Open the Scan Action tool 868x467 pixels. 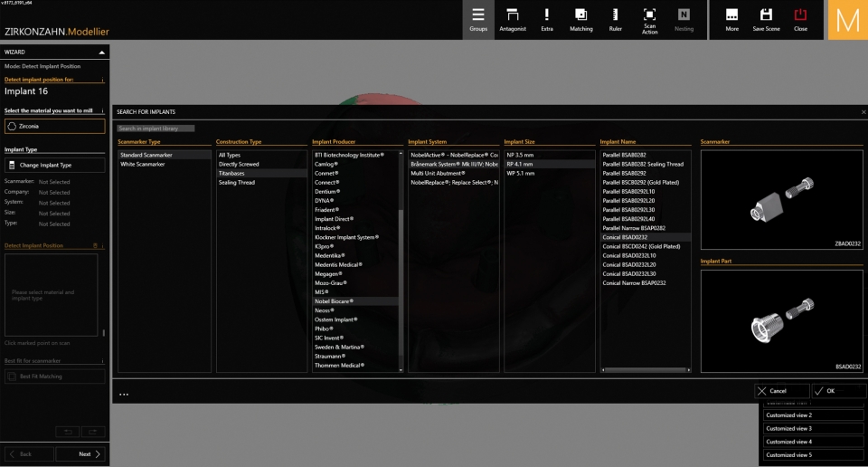tap(649, 21)
